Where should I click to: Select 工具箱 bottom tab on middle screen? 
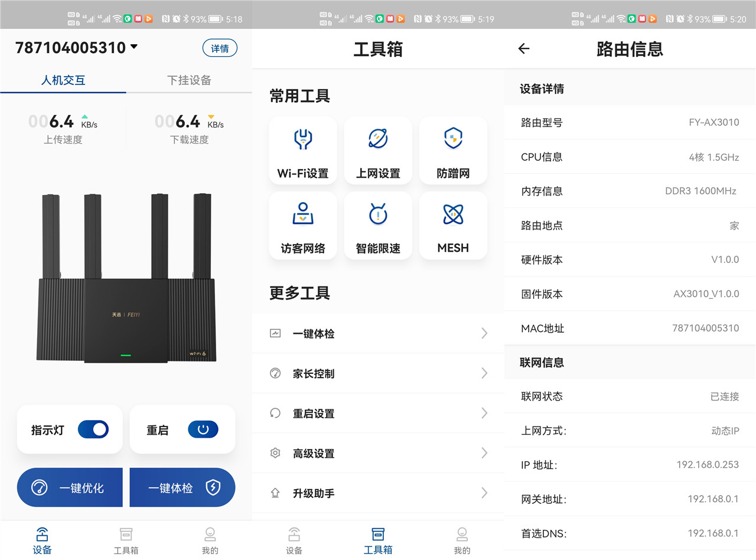tap(378, 541)
